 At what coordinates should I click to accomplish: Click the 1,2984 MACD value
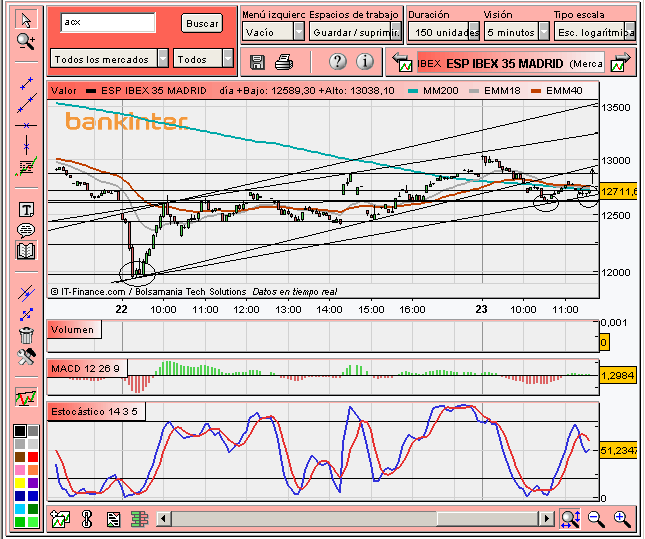point(617,375)
